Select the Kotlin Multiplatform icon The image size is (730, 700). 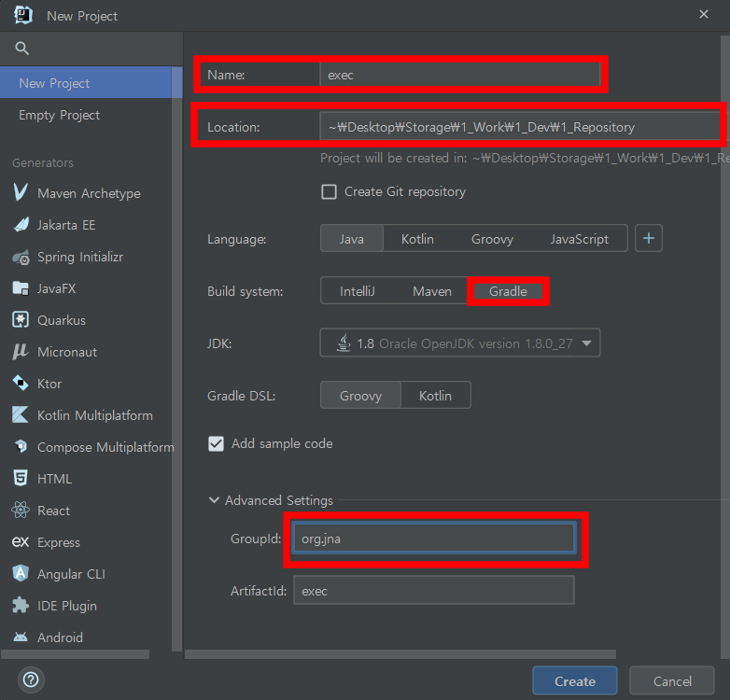(21, 415)
